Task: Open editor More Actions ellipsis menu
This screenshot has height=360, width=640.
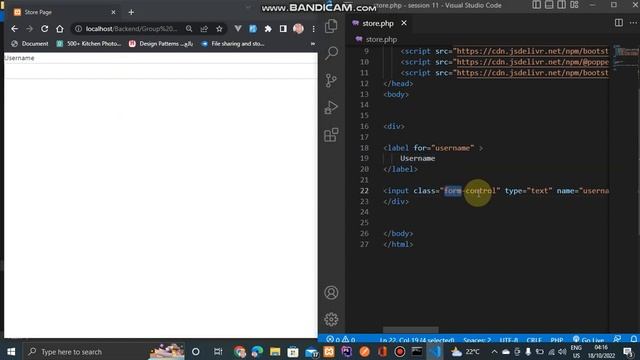Action: (x=633, y=23)
